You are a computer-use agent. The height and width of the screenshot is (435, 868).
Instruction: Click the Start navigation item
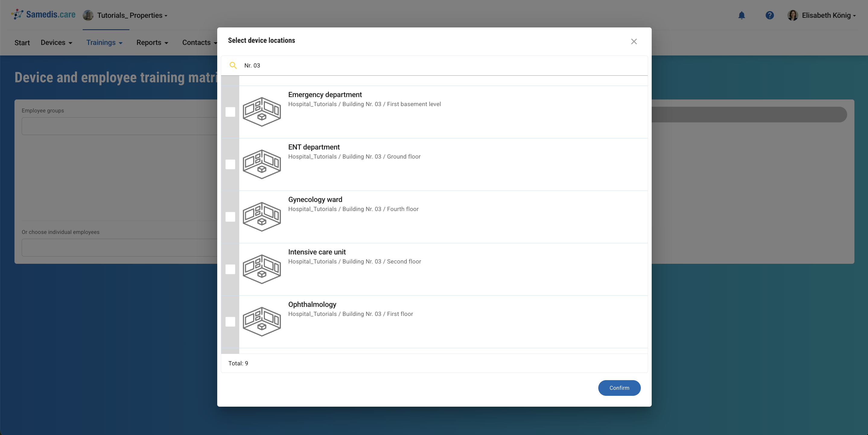click(x=22, y=43)
